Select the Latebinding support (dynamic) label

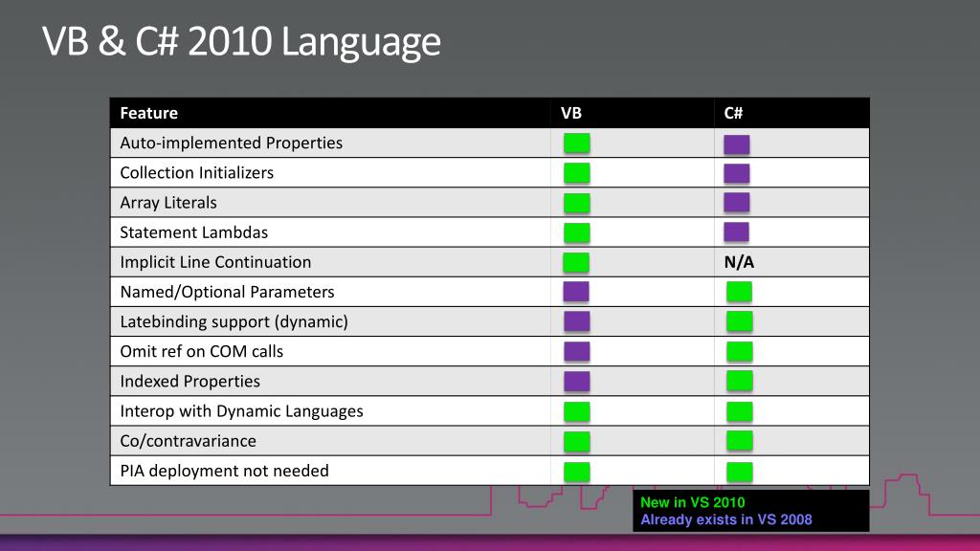(x=234, y=321)
